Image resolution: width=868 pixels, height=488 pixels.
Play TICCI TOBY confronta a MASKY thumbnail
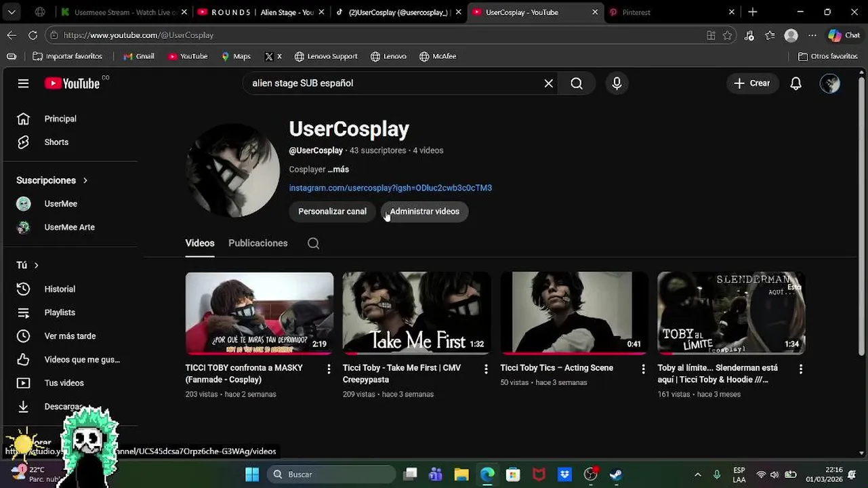coord(260,313)
